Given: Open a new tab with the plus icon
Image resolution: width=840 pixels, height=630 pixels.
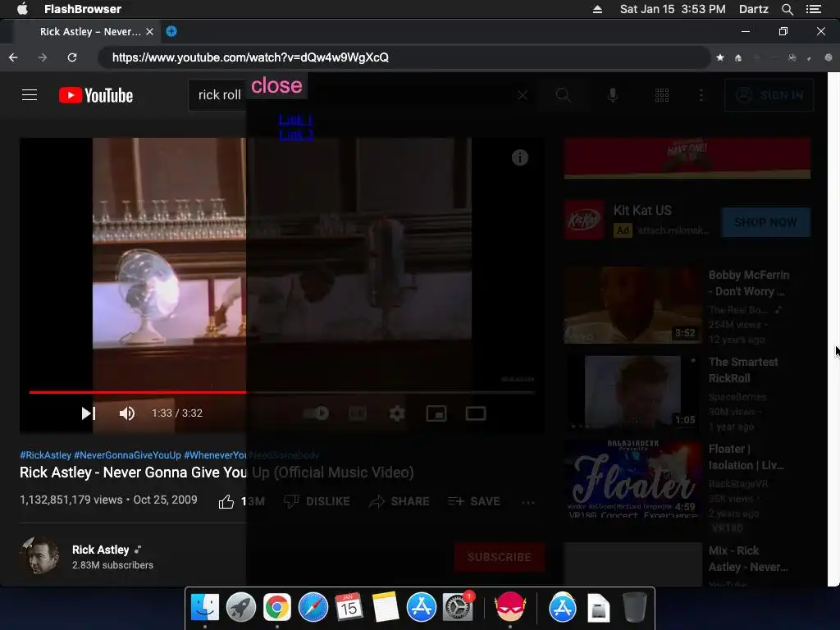Looking at the screenshot, I should coord(171,31).
